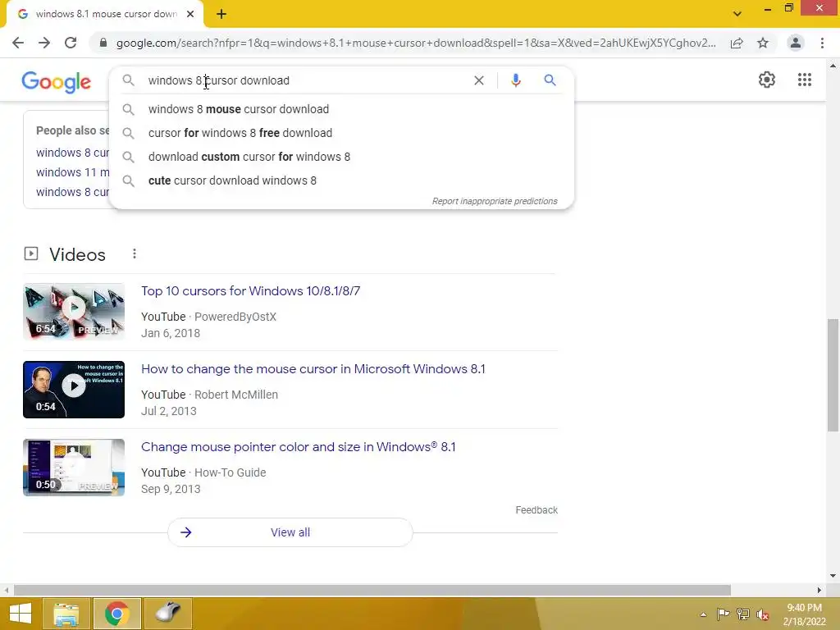
Task: Open the Videos section three-dot options
Action: tap(135, 254)
